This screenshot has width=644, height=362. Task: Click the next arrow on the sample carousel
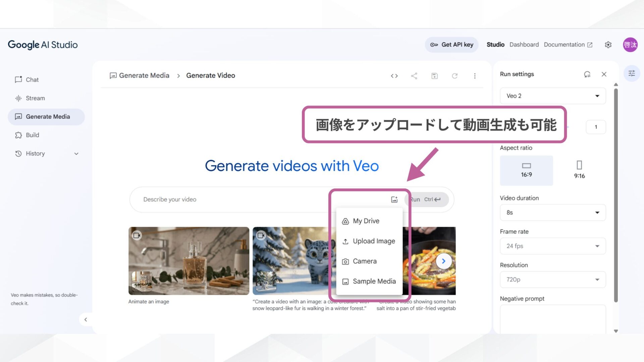443,261
